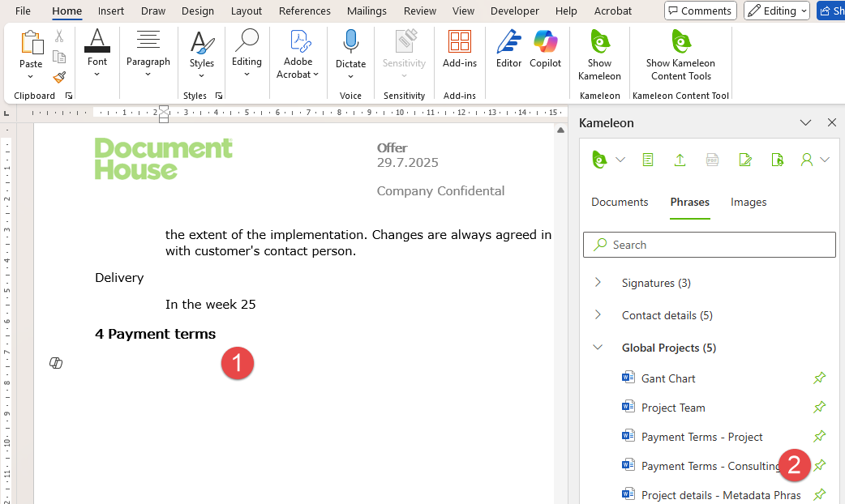Expand the Signatures (3) group
This screenshot has width=845, height=504.
tap(598, 283)
